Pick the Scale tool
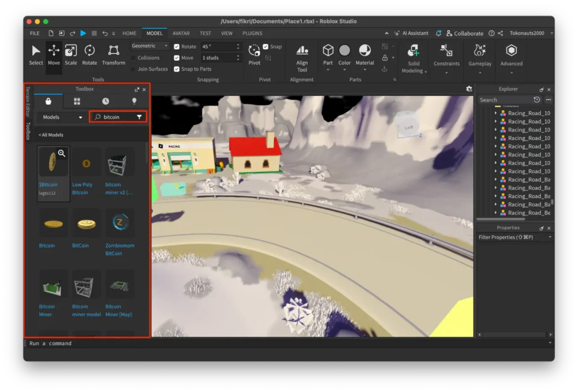The image size is (578, 392). tap(71, 55)
